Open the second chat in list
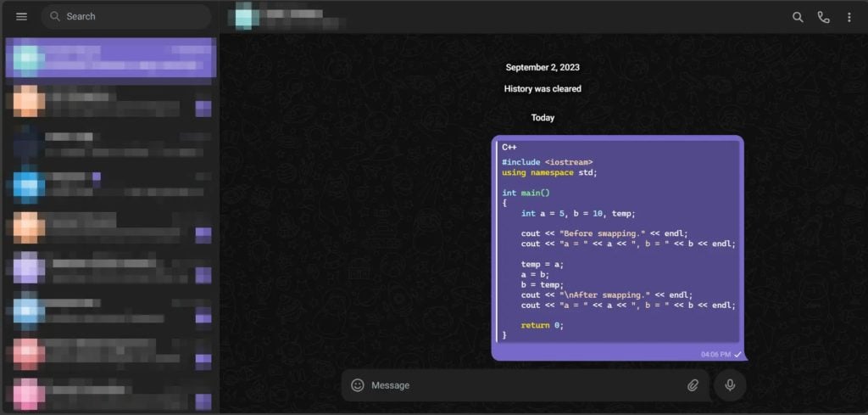The height and width of the screenshot is (415, 868). point(111,101)
